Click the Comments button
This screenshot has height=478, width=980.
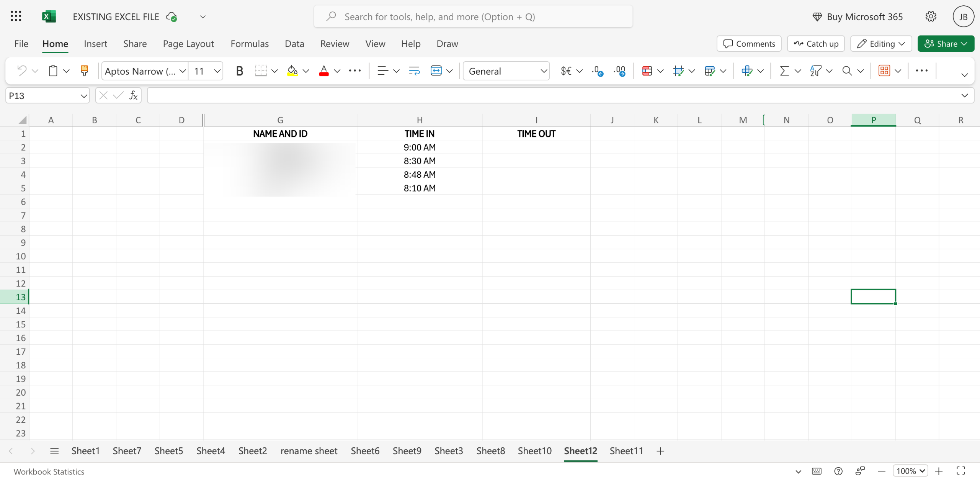tap(749, 44)
